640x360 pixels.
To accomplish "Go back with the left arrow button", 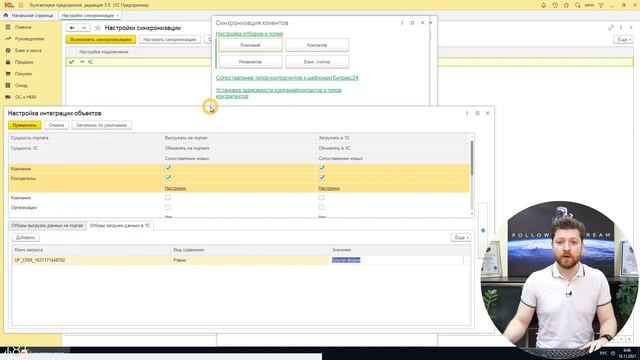I will 72,28.
